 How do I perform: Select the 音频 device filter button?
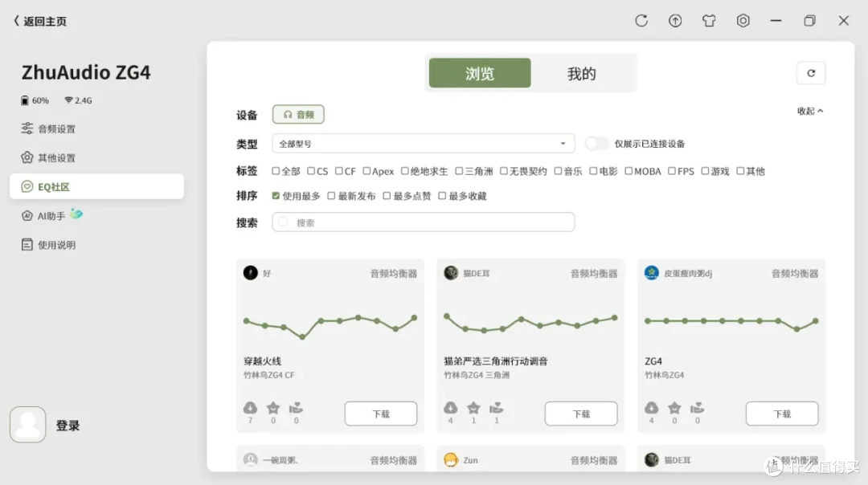point(298,115)
